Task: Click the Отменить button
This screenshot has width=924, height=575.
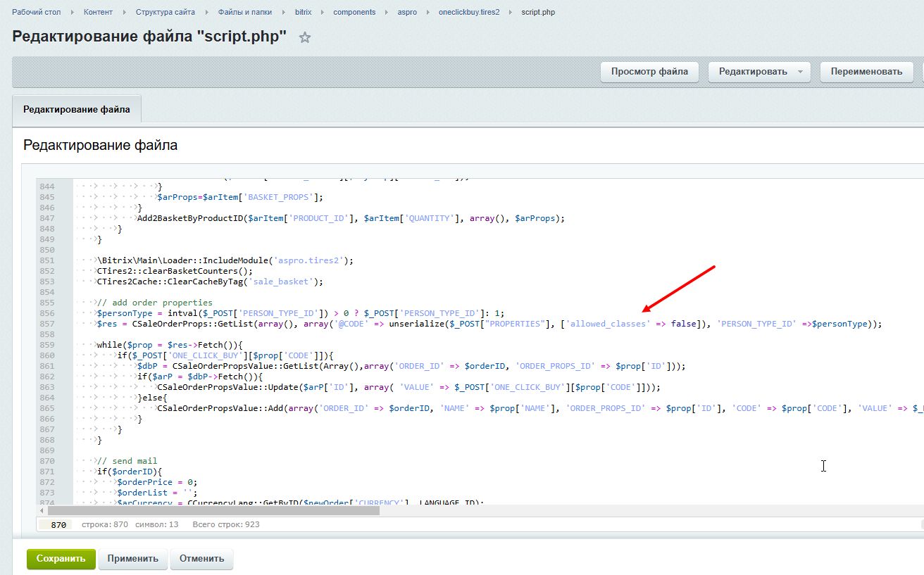Action: pyautogui.click(x=201, y=559)
